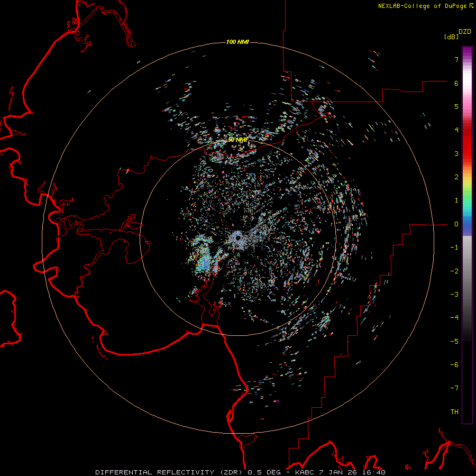Click the NEXLAB-College of DuPage watermark text

pyautogui.click(x=425, y=6)
